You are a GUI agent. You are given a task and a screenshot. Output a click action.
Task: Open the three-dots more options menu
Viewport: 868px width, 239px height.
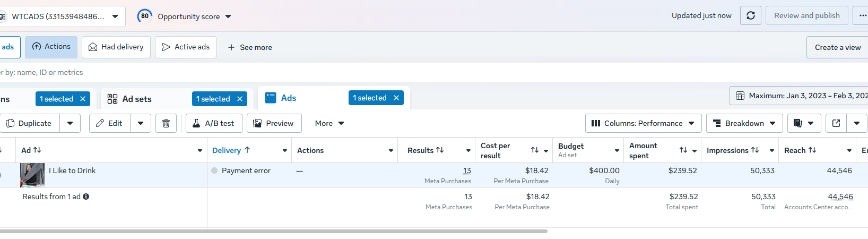(x=862, y=15)
